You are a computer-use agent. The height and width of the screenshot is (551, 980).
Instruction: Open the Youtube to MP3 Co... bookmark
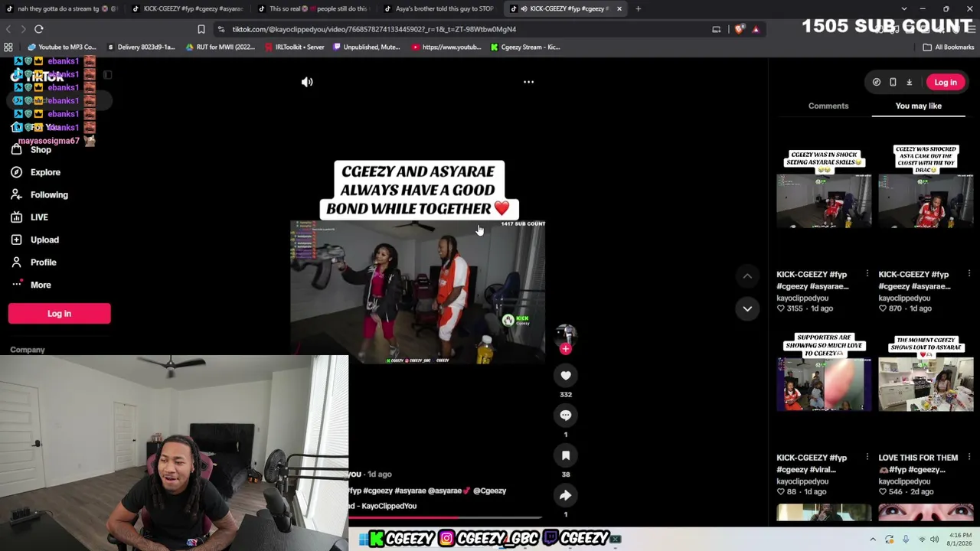click(x=61, y=47)
